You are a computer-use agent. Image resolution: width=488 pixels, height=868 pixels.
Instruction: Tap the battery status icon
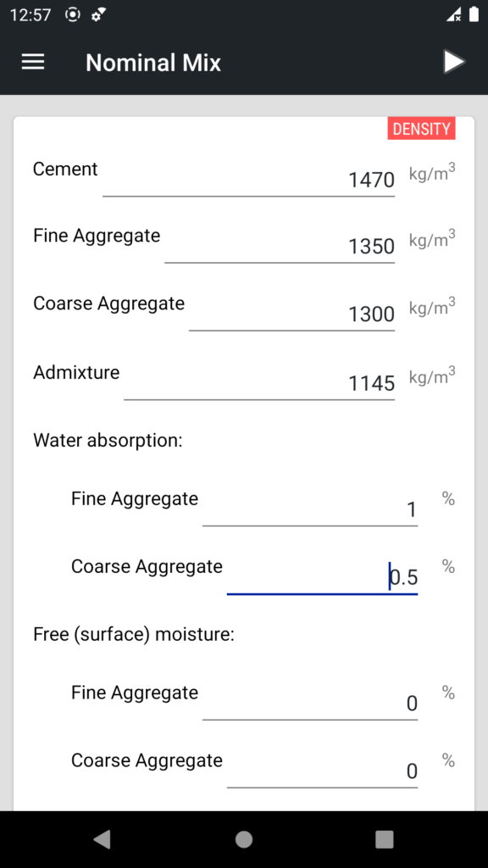click(474, 14)
